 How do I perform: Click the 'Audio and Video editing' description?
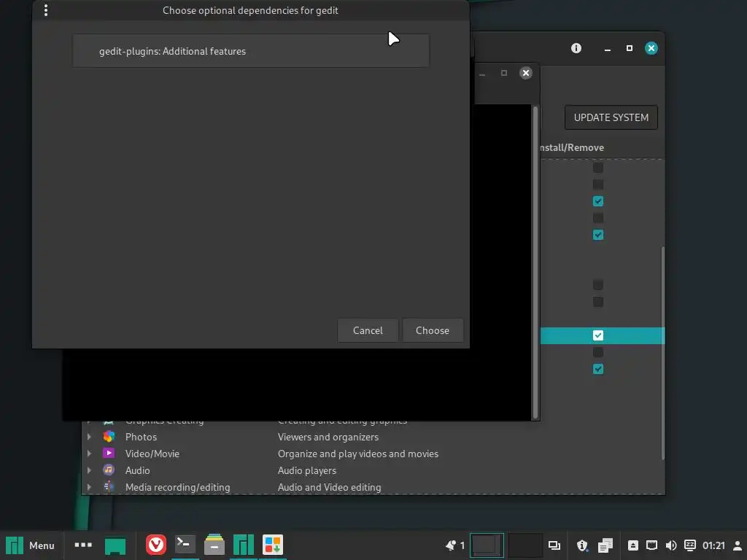pos(330,487)
